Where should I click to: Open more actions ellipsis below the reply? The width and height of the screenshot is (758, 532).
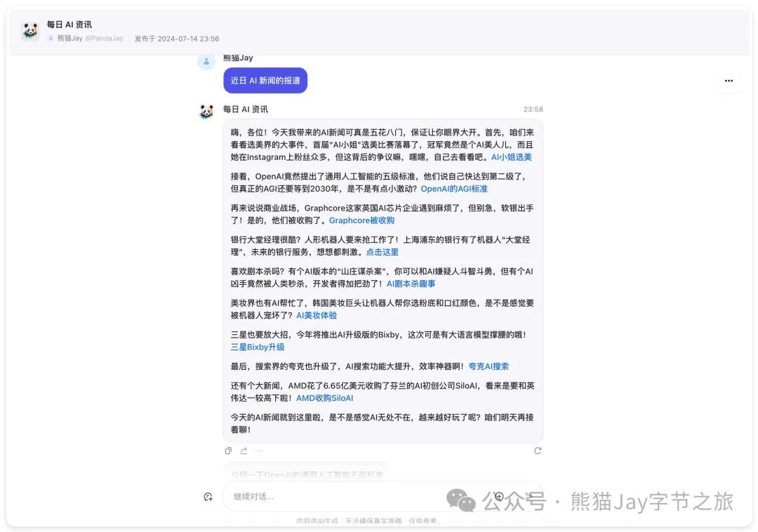pos(259,451)
